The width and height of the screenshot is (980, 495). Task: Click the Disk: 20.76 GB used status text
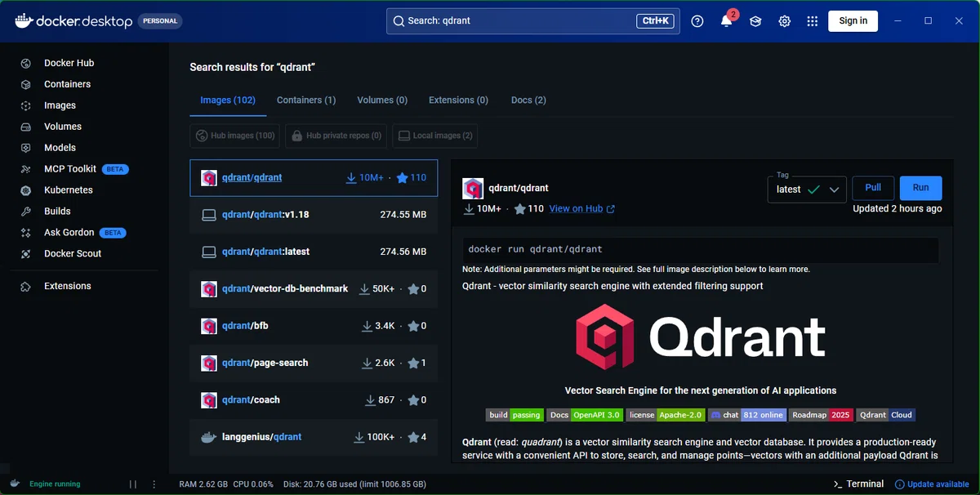coord(354,484)
